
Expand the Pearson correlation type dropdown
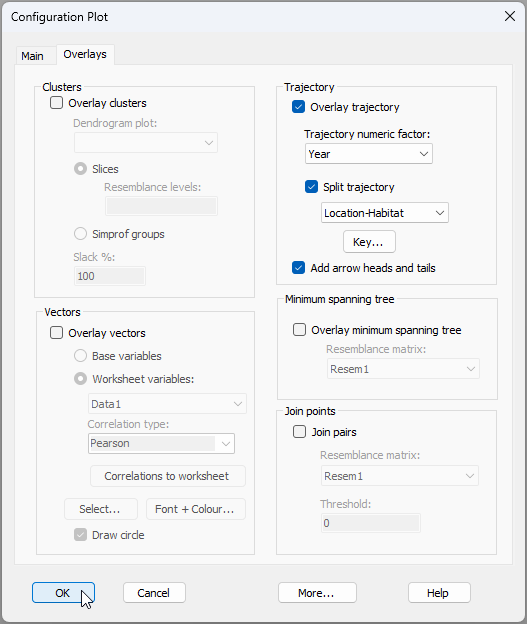[x=161, y=443]
